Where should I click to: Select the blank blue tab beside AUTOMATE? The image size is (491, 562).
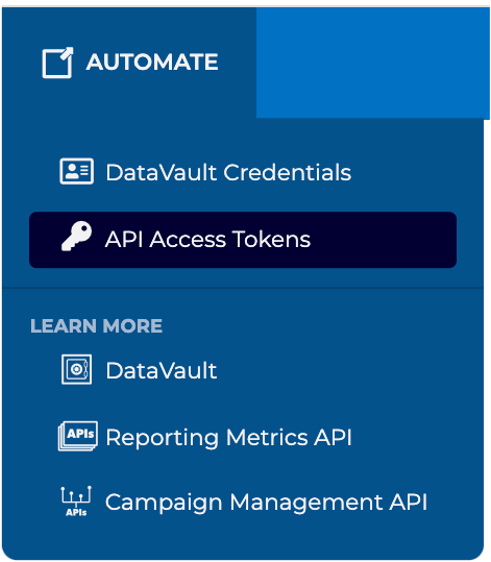click(x=373, y=63)
